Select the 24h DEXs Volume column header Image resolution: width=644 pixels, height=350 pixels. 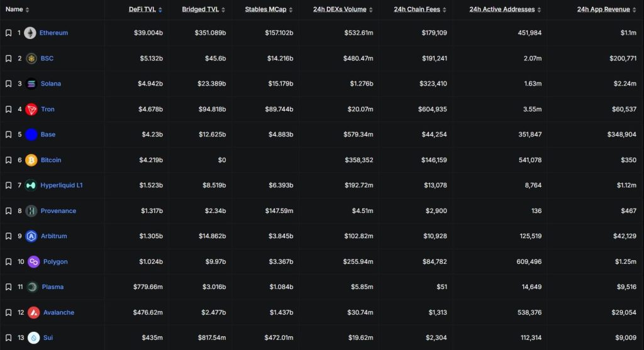[340, 9]
